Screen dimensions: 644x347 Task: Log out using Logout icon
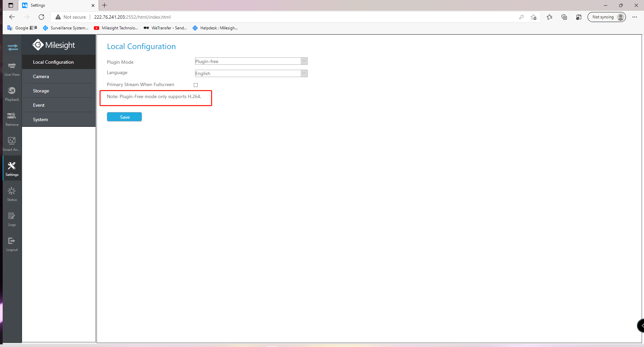pos(12,244)
